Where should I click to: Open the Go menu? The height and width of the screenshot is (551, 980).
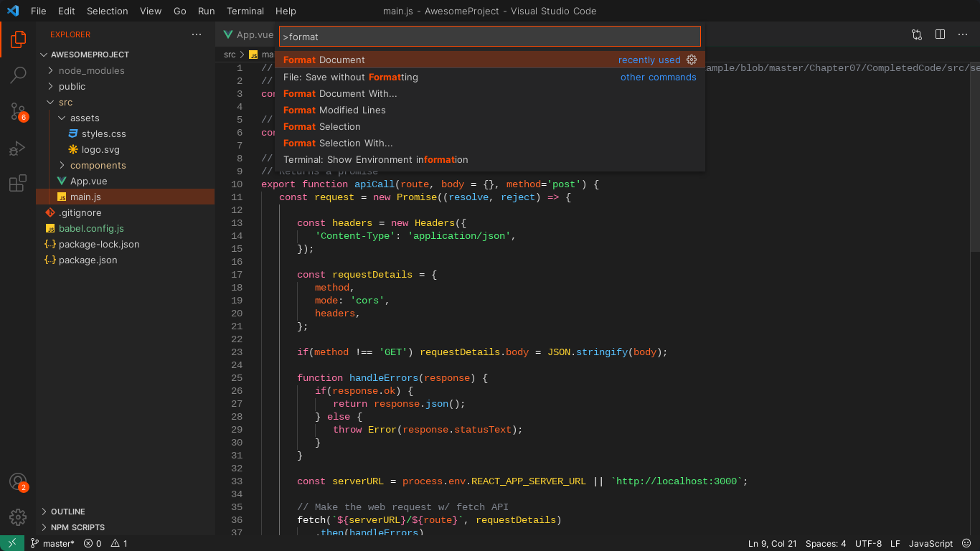click(x=180, y=11)
